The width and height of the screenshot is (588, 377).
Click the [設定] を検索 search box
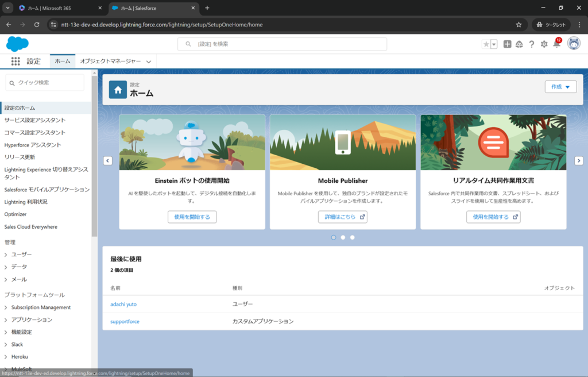coord(282,44)
